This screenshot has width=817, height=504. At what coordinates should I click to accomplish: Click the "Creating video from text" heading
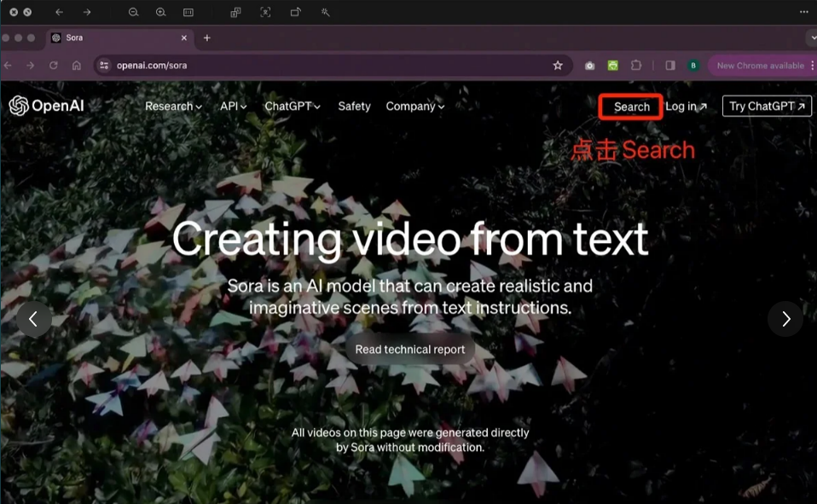[410, 239]
